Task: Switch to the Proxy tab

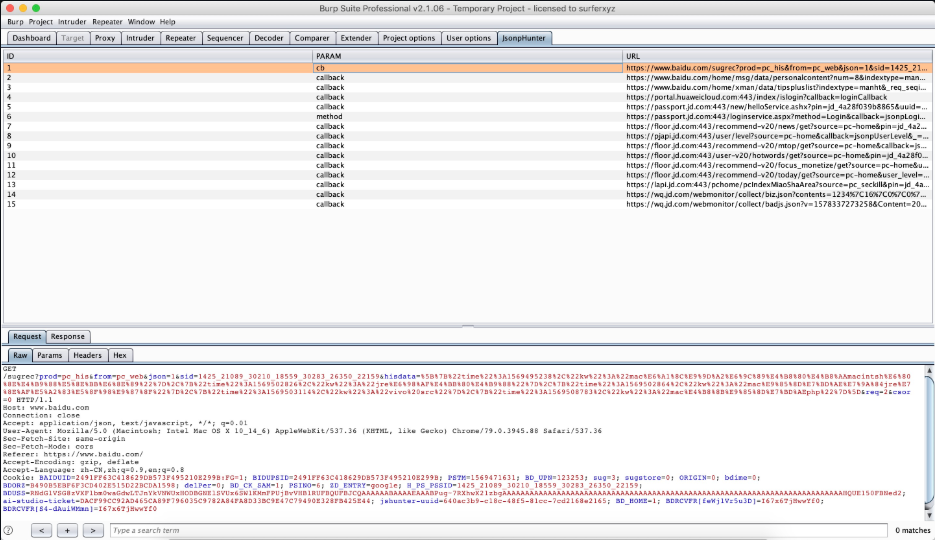Action: tap(105, 38)
